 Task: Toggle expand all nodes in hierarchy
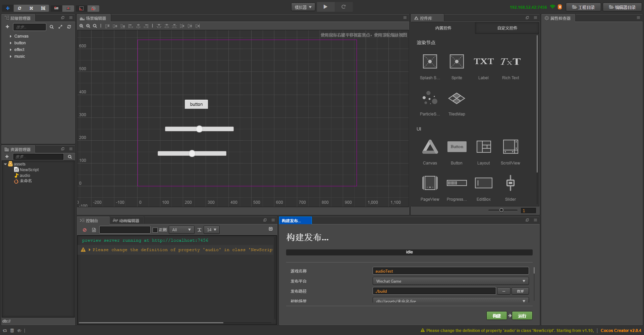pos(60,27)
